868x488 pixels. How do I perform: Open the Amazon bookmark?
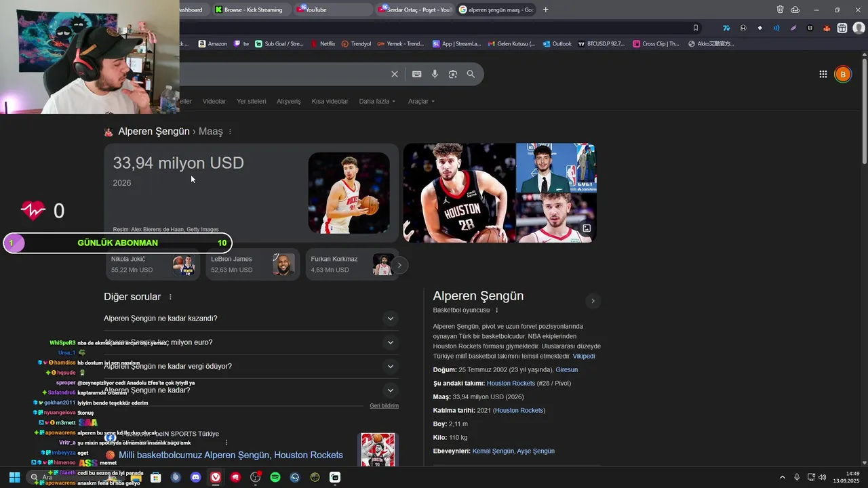click(x=213, y=43)
